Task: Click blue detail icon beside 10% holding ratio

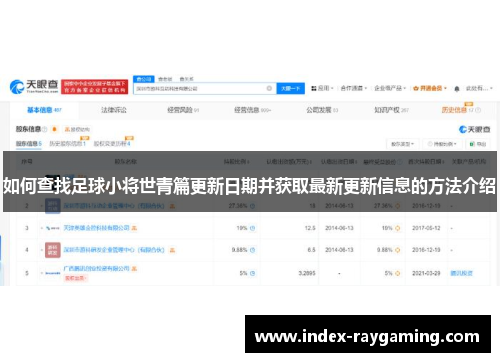Action: coord(252,228)
